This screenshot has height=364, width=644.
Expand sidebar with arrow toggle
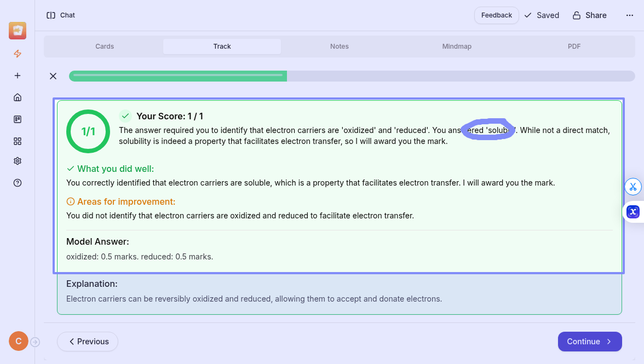tap(35, 342)
